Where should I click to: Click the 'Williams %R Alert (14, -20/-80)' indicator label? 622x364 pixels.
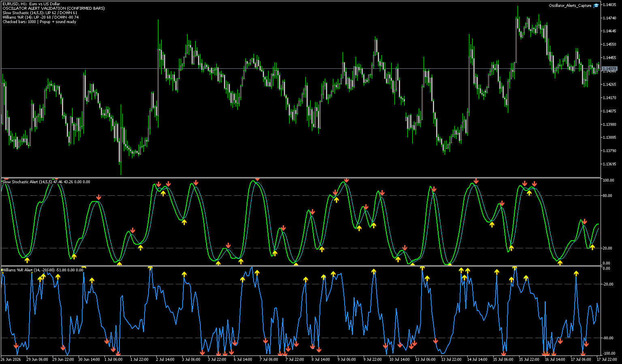tap(29, 270)
